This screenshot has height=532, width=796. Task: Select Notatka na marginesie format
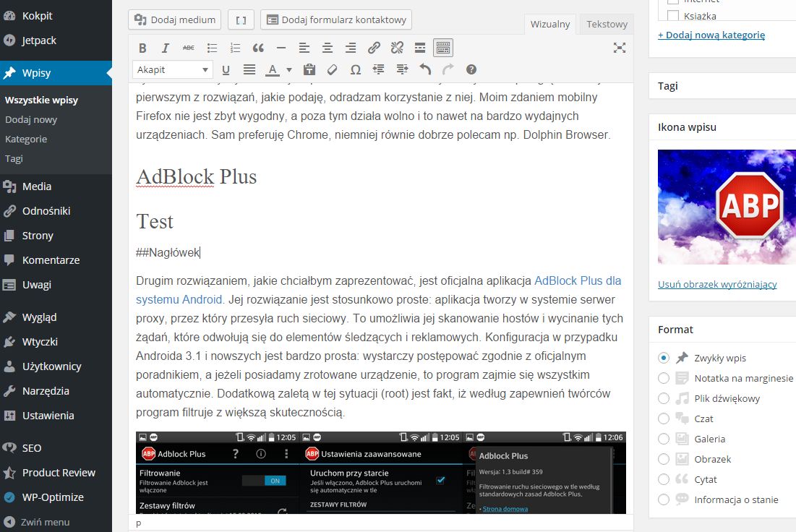tap(664, 378)
